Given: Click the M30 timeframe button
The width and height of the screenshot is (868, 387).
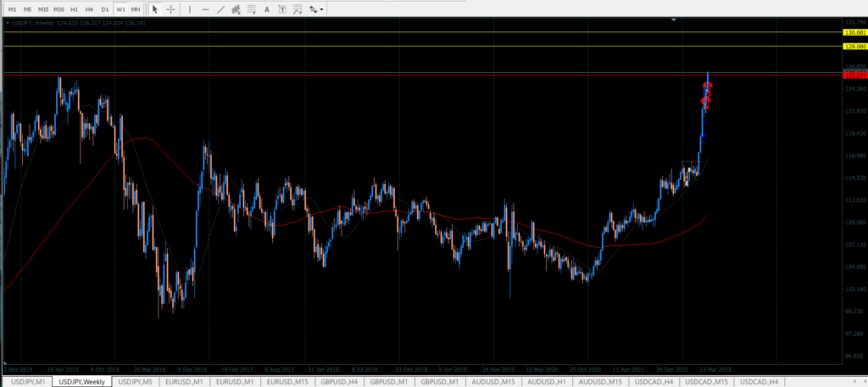Looking at the screenshot, I should click(58, 8).
